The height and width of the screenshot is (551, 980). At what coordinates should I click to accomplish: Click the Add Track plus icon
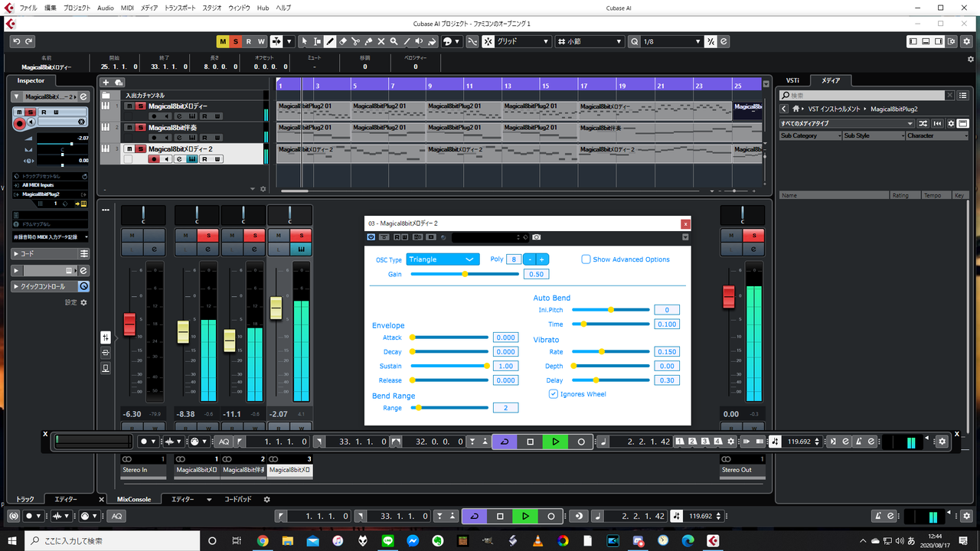point(106,82)
